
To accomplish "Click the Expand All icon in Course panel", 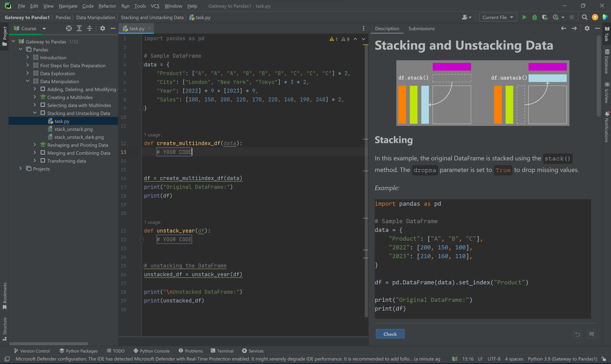I will pos(79,29).
